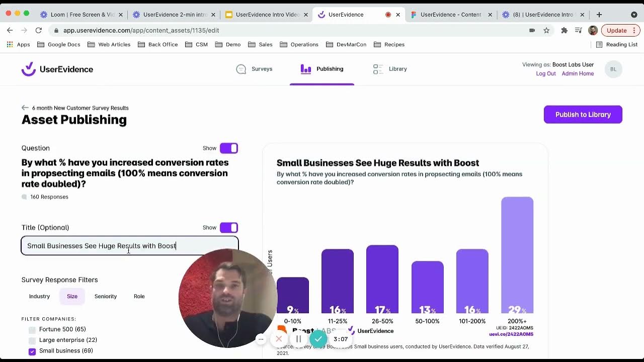Pause the Loom recording
This screenshot has height=362, width=644.
coord(298,339)
